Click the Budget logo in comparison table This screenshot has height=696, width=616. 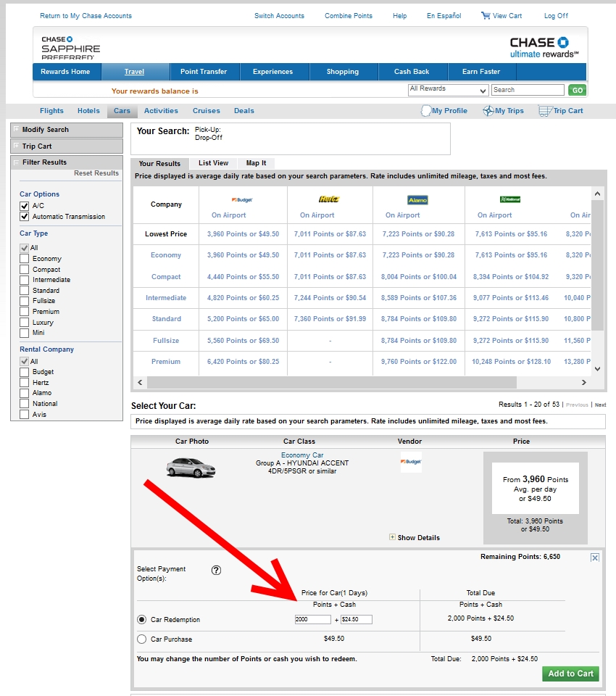(242, 199)
